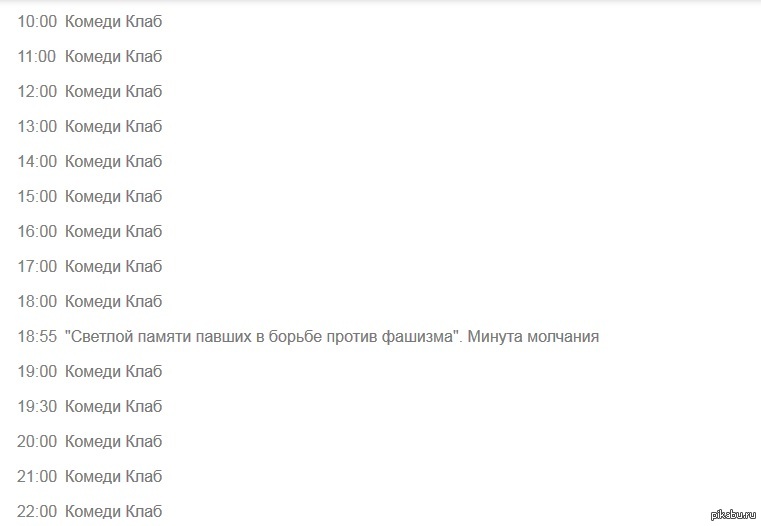Image resolution: width=761 pixels, height=526 pixels.
Task: Select the 11:00 Комеди Клаб listing
Action: tap(90, 56)
